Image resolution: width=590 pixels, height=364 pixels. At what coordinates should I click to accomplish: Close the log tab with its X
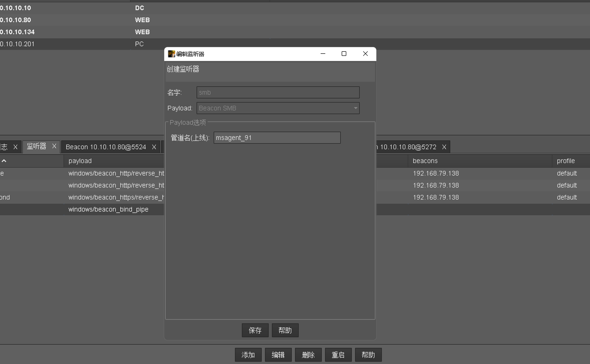coord(15,147)
